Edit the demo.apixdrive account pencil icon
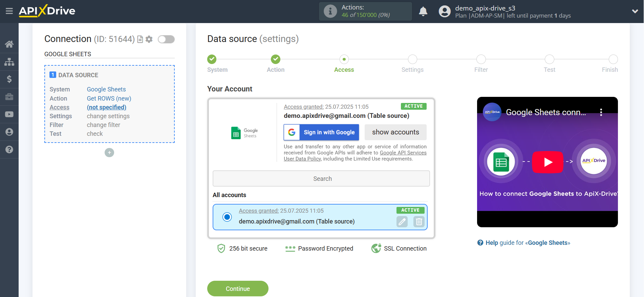The width and height of the screenshot is (644, 297). (402, 222)
